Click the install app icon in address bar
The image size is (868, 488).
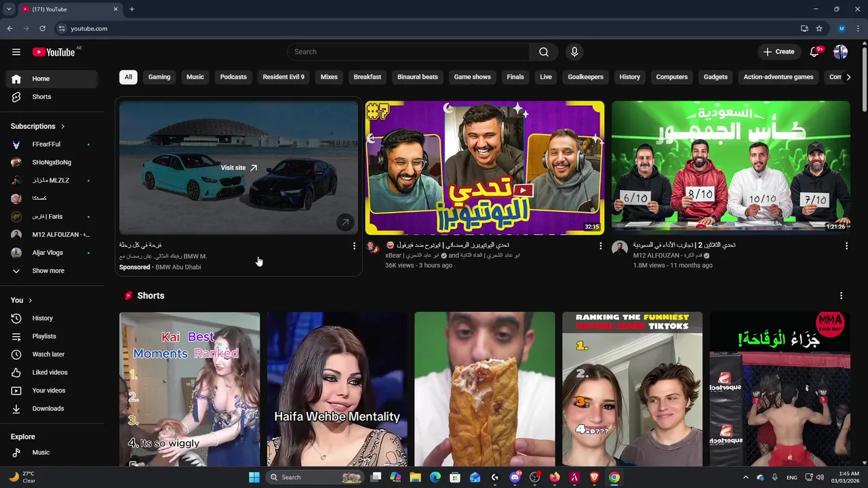[x=804, y=28]
